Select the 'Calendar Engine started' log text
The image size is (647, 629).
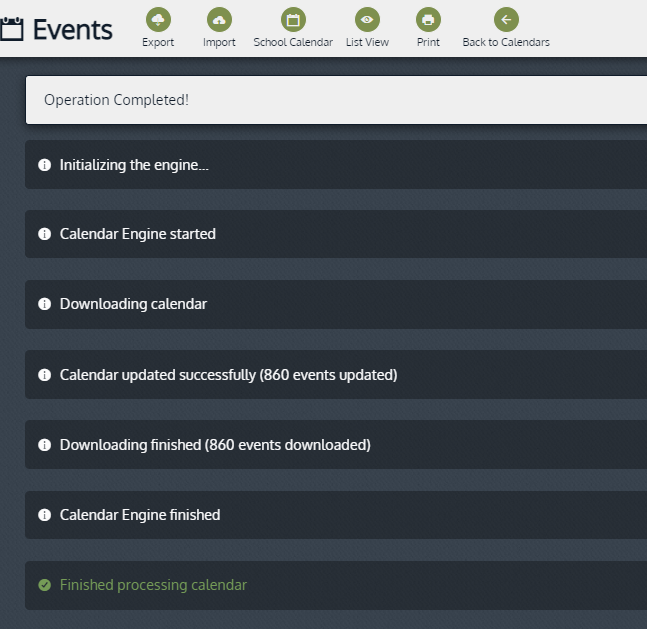(x=138, y=234)
